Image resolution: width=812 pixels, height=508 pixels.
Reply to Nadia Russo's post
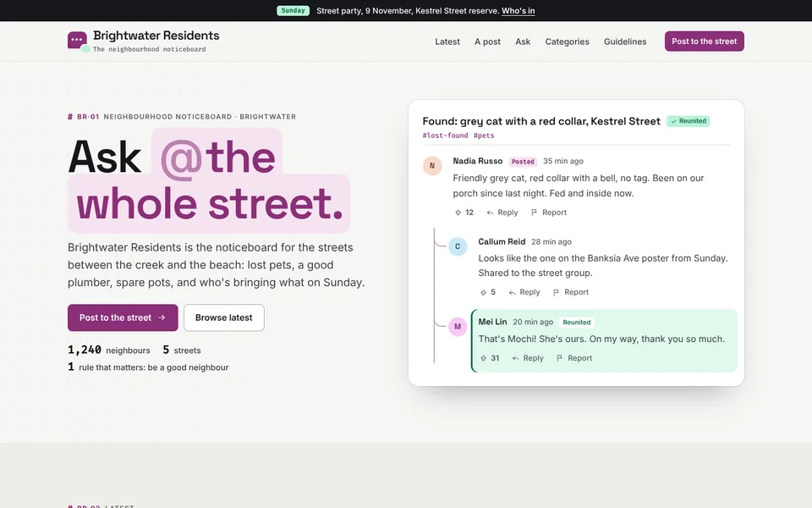(502, 213)
